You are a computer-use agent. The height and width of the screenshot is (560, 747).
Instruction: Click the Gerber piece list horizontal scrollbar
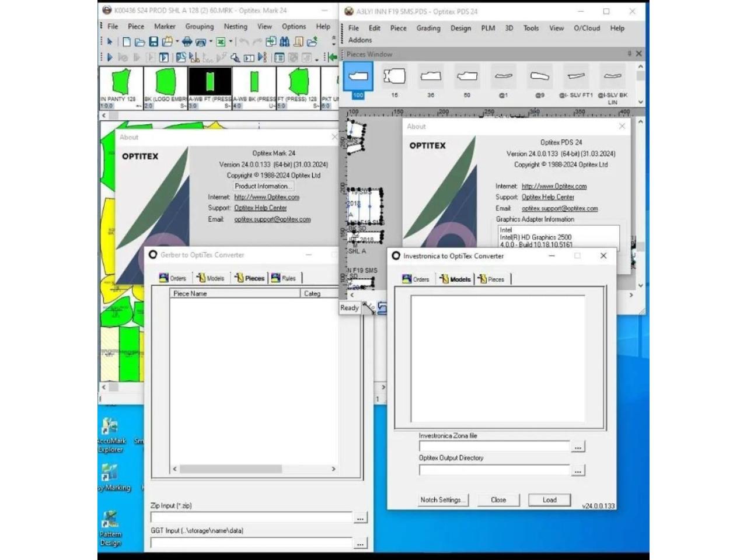(232, 469)
